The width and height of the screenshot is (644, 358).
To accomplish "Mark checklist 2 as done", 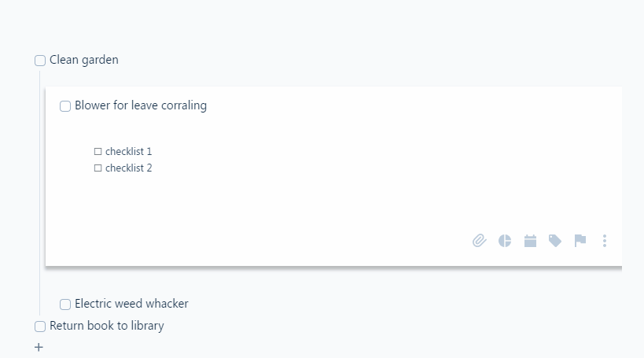I will 98,168.
